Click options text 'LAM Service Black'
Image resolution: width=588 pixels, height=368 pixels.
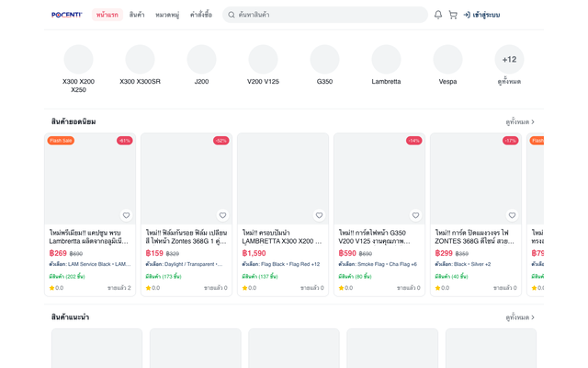coord(89,264)
